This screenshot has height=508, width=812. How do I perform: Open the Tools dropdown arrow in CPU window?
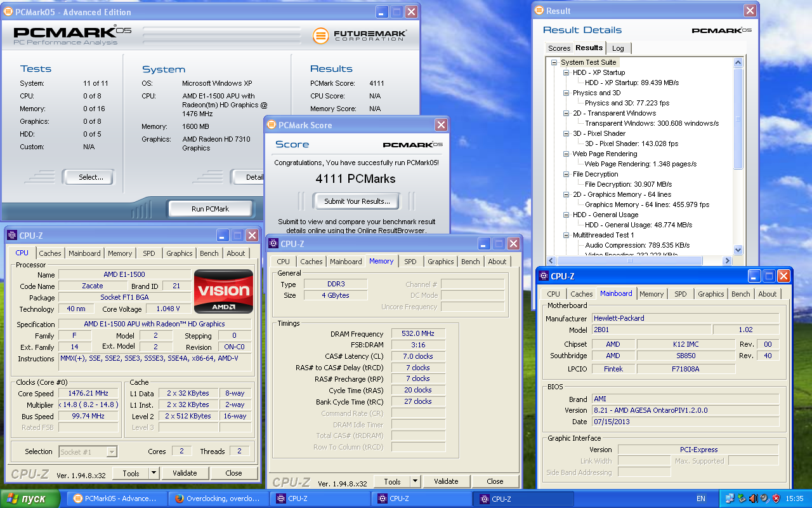(x=154, y=473)
